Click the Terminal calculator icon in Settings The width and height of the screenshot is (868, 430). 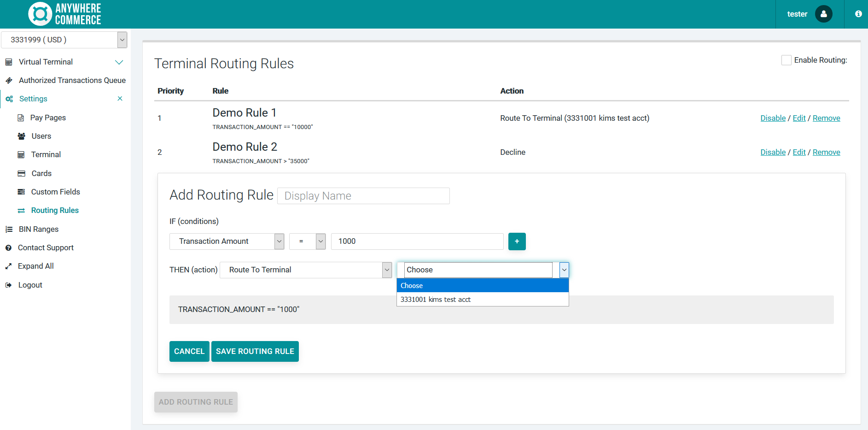point(21,155)
